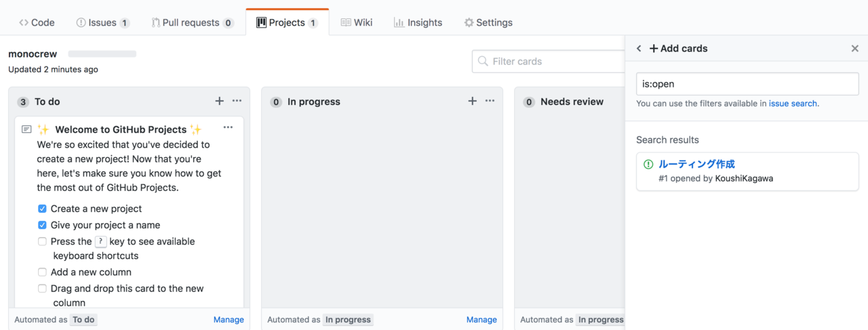Click the note icon on Welcome card
Screen dimensions: 868x330
[26, 129]
